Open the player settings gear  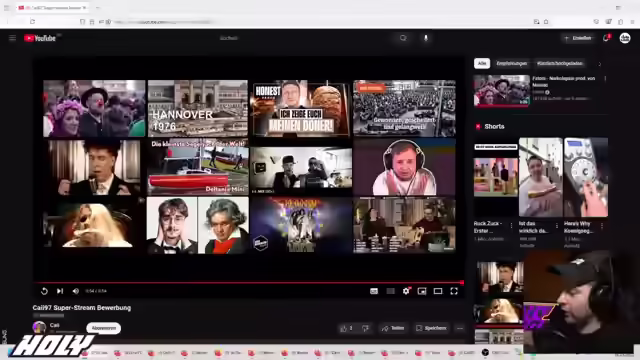[406, 291]
